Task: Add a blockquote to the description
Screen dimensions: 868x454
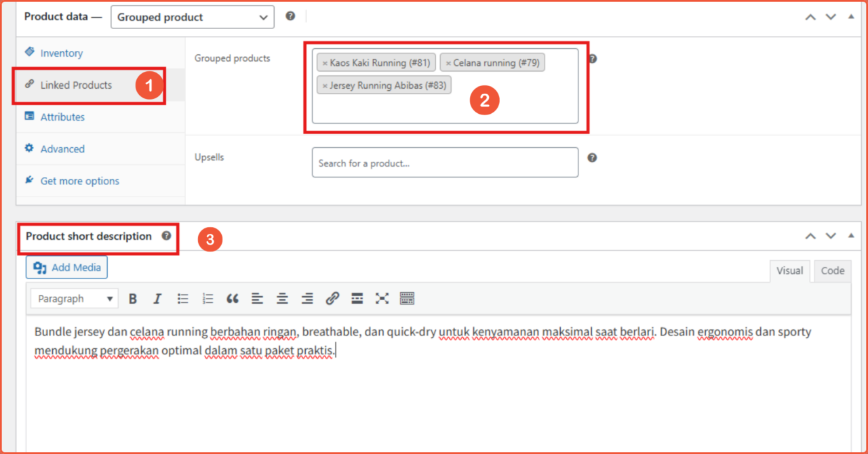Action: [231, 298]
